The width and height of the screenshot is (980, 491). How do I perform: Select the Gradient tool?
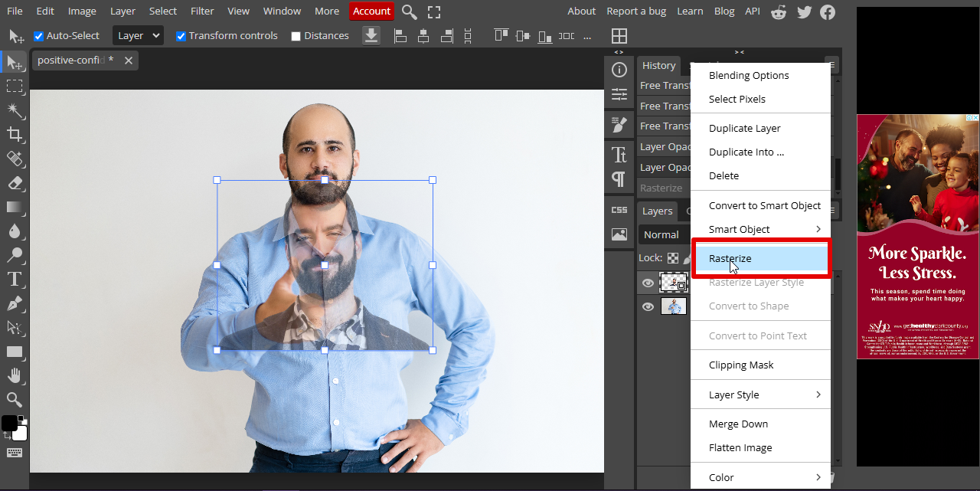[15, 207]
